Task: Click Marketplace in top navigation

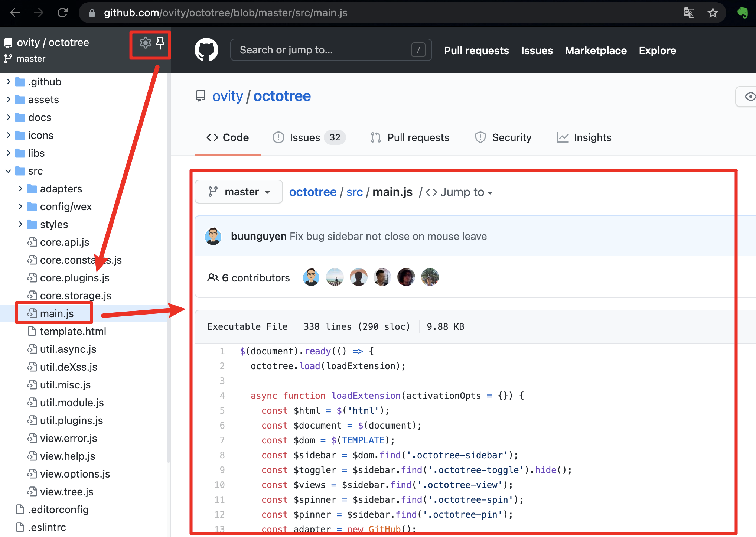Action: tap(596, 51)
